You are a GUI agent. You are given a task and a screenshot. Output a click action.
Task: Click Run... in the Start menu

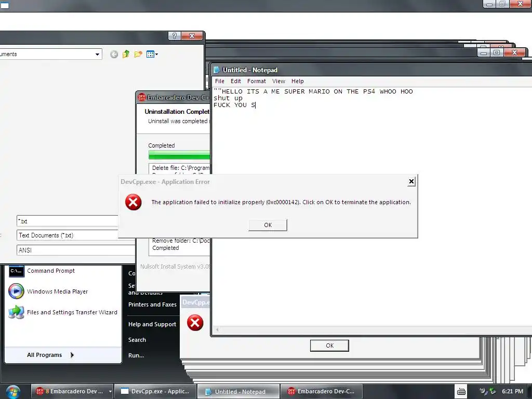pos(136,355)
